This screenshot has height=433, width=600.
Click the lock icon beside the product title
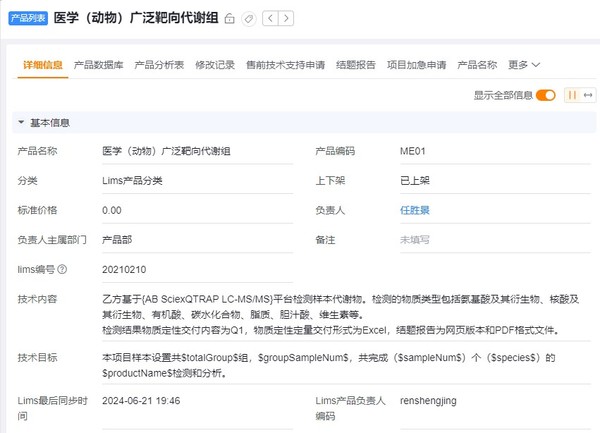tap(230, 19)
